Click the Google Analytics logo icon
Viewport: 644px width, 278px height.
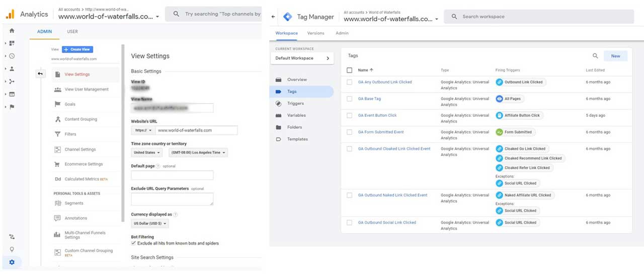[10, 14]
